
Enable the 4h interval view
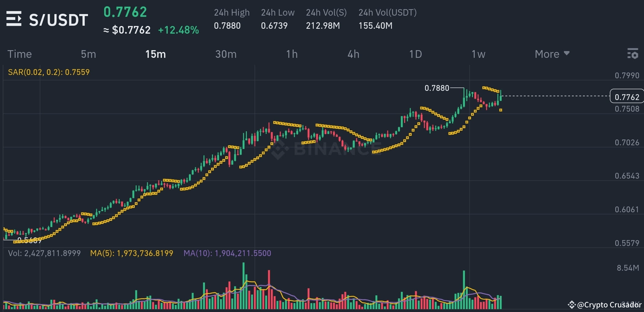353,54
